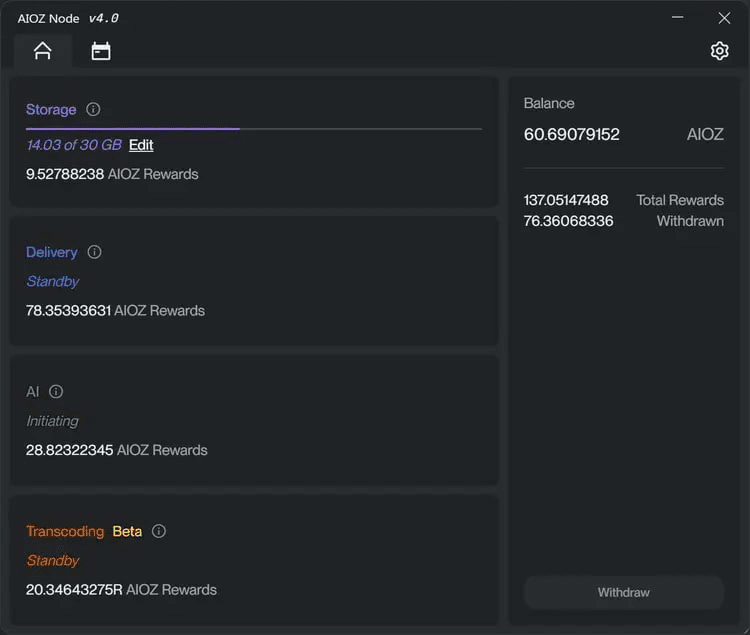The height and width of the screenshot is (635, 750).
Task: Show info for Storage section
Action: point(93,109)
